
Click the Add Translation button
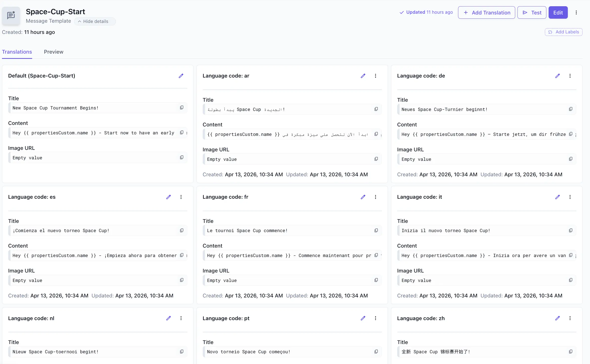[487, 12]
